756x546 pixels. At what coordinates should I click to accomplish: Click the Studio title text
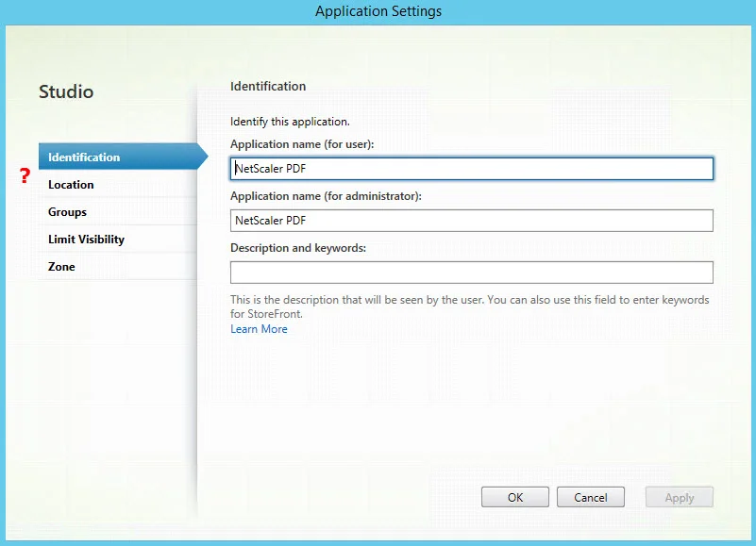click(66, 91)
